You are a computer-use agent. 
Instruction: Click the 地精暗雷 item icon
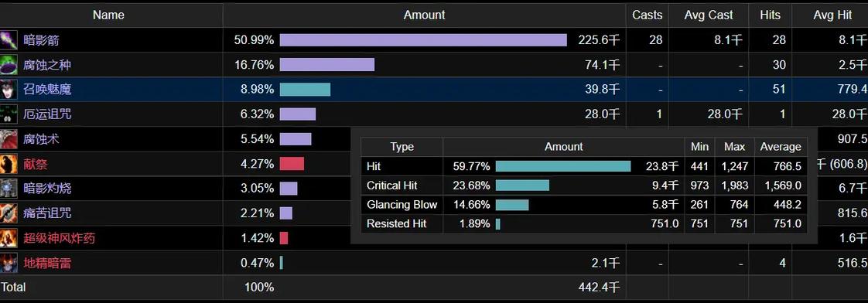[x=9, y=263]
